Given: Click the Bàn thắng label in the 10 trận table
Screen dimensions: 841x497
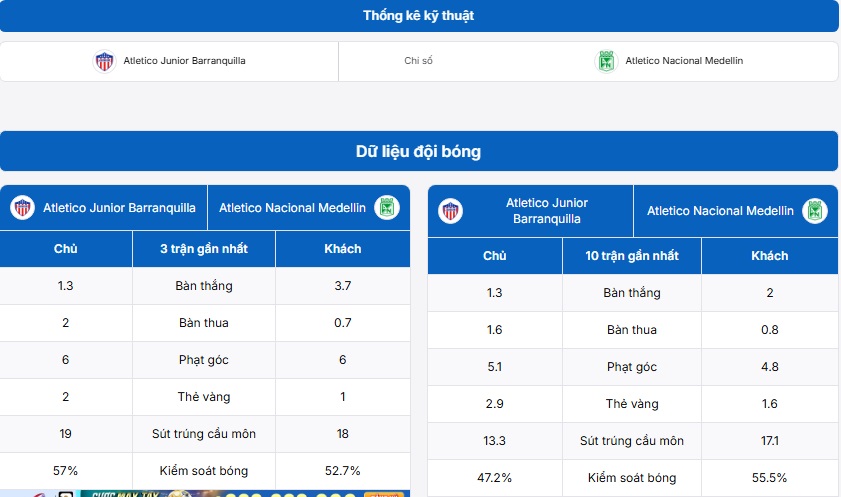Looking at the screenshot, I should point(632,293).
